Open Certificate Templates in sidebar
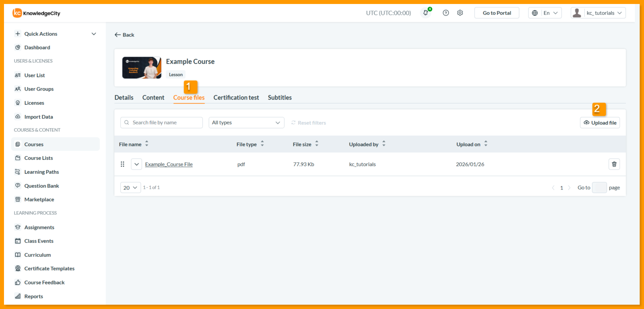Viewport: 644px width, 309px height. point(49,269)
